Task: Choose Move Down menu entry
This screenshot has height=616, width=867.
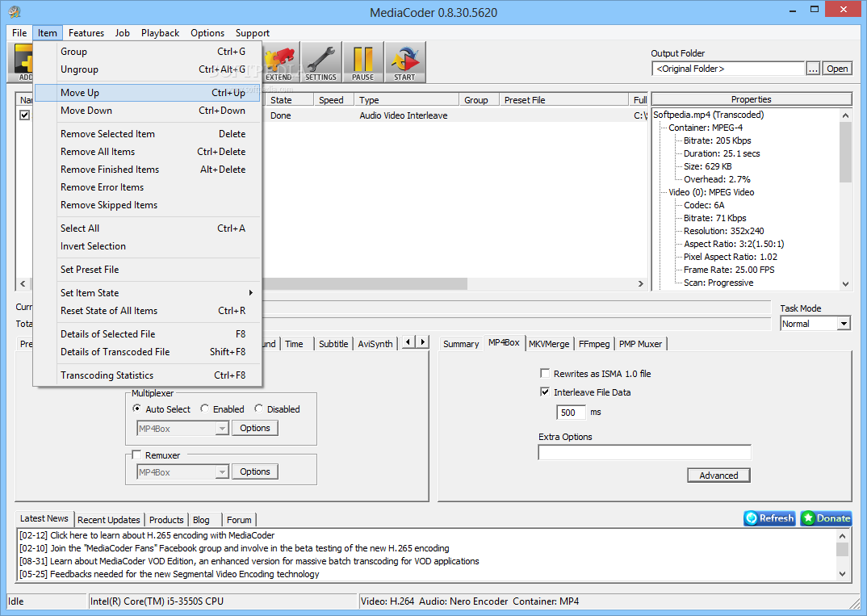Action: [147, 110]
